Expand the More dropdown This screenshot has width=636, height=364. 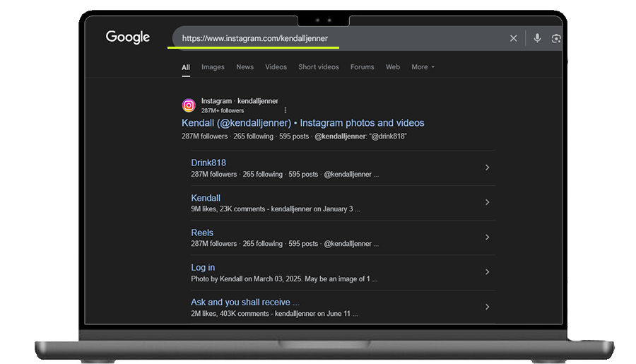423,67
